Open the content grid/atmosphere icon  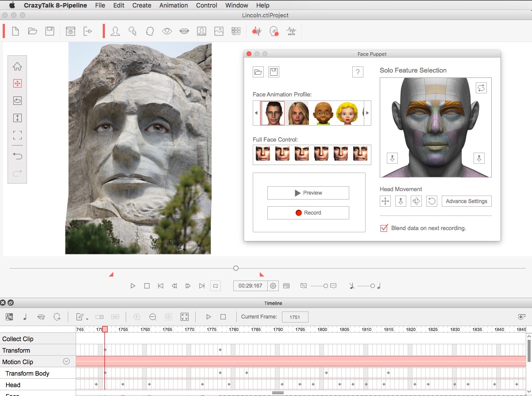tap(236, 31)
